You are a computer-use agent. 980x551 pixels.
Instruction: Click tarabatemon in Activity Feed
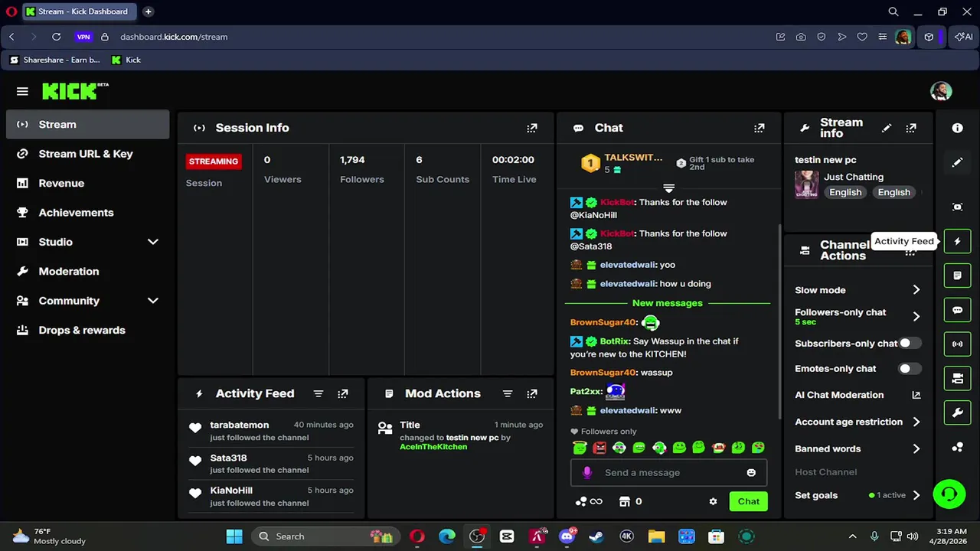pyautogui.click(x=240, y=425)
